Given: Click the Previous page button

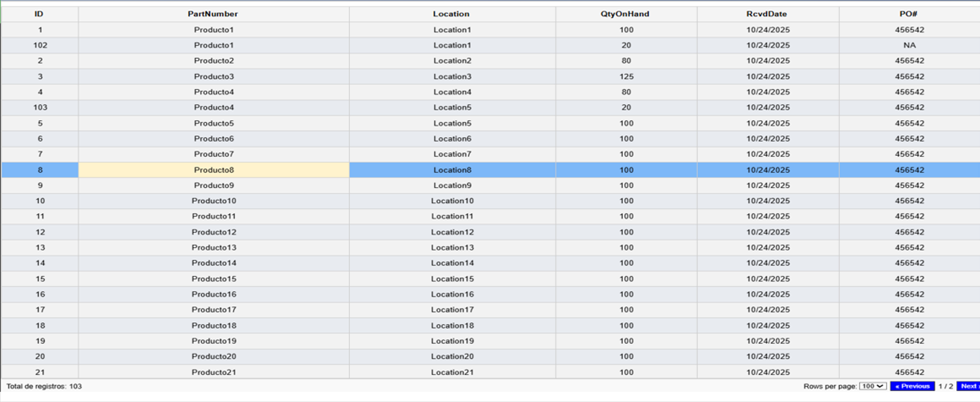Looking at the screenshot, I should point(912,386).
